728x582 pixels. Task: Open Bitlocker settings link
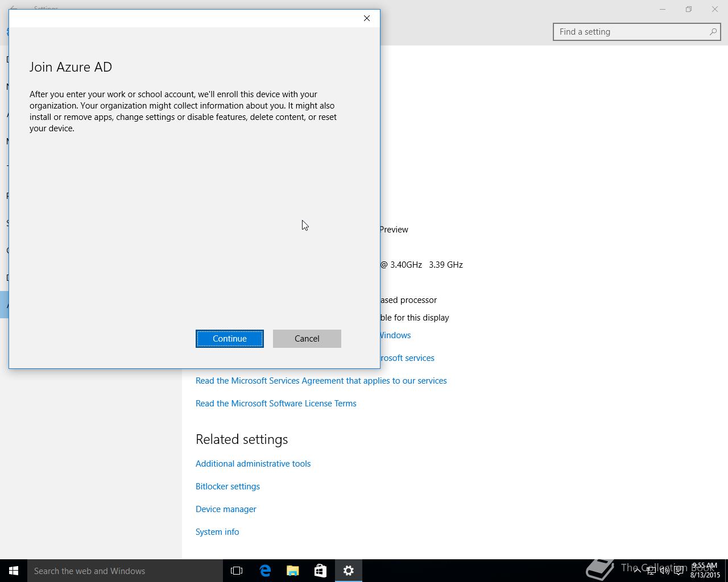[x=227, y=487]
